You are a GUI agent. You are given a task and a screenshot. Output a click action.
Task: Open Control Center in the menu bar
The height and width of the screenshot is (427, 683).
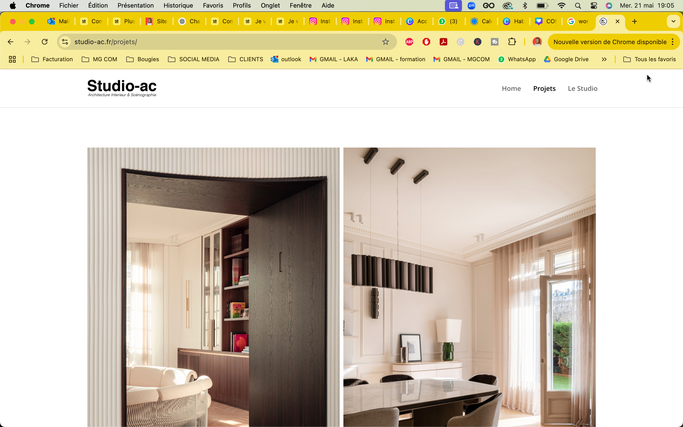[x=594, y=6]
